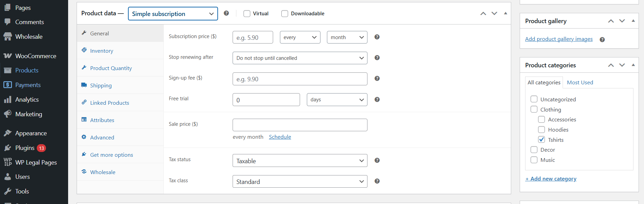Viewport: 644px width, 204px height.
Task: Check the Decor category
Action: point(534,150)
